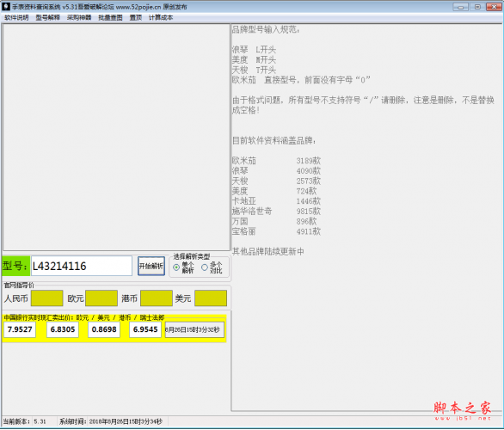Click the 浪琴 L开头 line
Screen dimensions: 504x430
click(254, 50)
